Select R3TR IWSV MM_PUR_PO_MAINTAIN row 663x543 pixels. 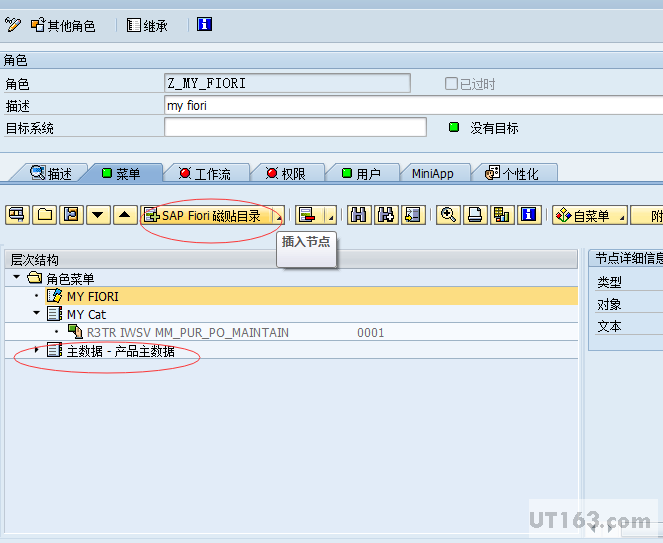(188, 333)
